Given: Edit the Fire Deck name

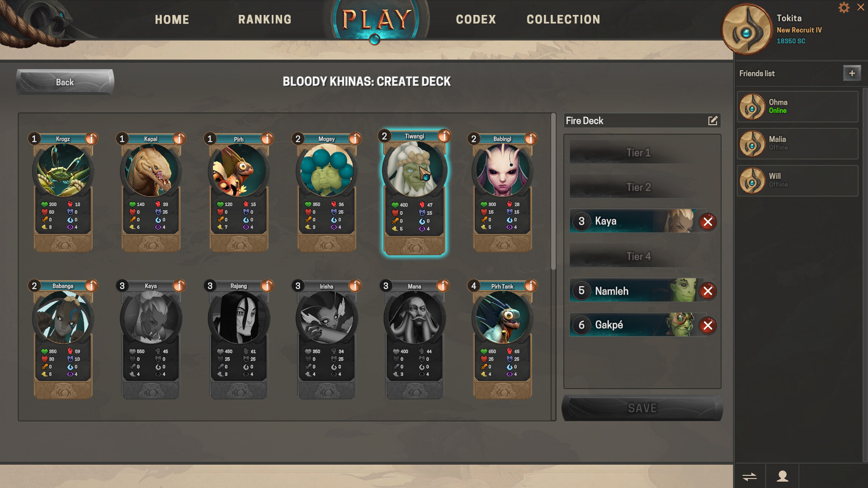Looking at the screenshot, I should (712, 121).
